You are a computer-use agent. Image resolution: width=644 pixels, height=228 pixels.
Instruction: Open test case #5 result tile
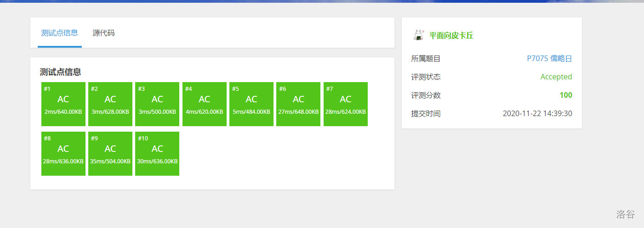click(x=251, y=104)
